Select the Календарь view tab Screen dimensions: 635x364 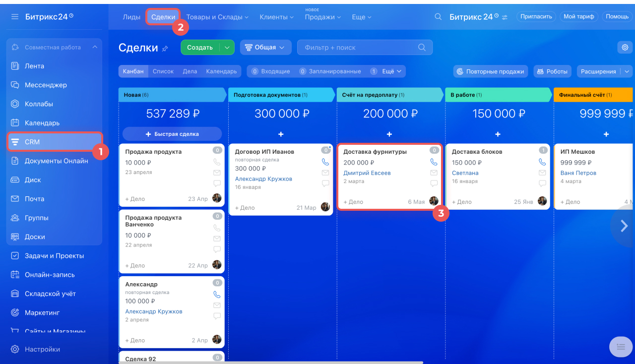(221, 71)
